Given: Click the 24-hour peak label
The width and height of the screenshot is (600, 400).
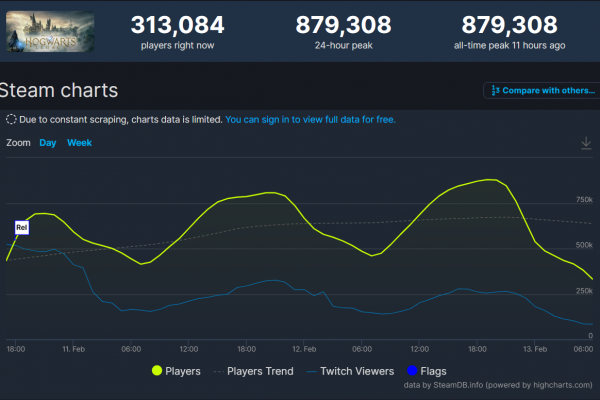Looking at the screenshot, I should click(343, 46).
